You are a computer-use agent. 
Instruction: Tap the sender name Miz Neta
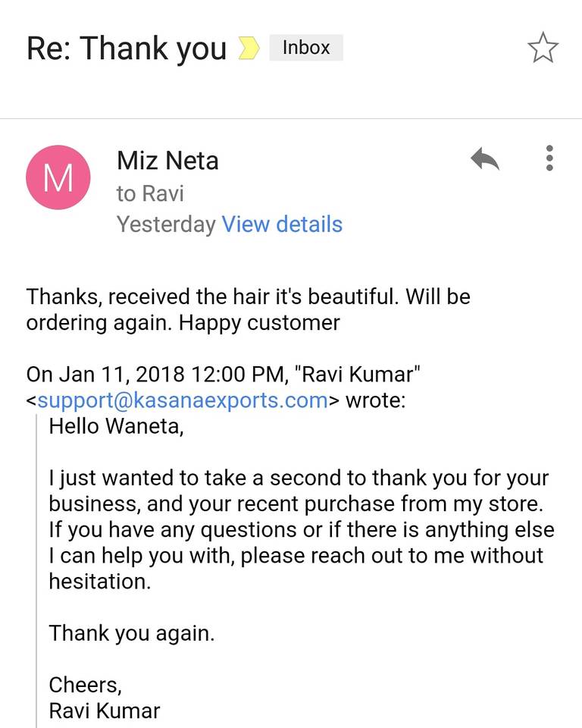point(167,161)
